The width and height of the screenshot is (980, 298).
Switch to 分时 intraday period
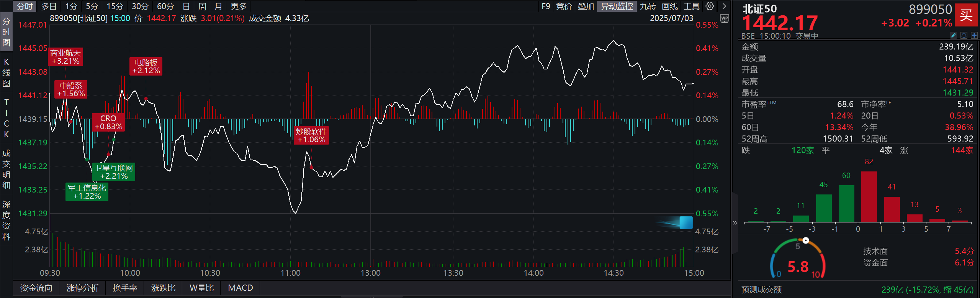(25, 6)
